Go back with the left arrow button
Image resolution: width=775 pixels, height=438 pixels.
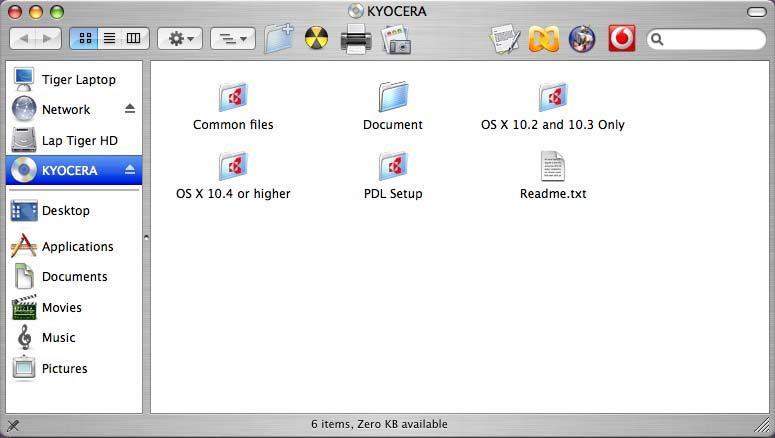click(x=23, y=39)
